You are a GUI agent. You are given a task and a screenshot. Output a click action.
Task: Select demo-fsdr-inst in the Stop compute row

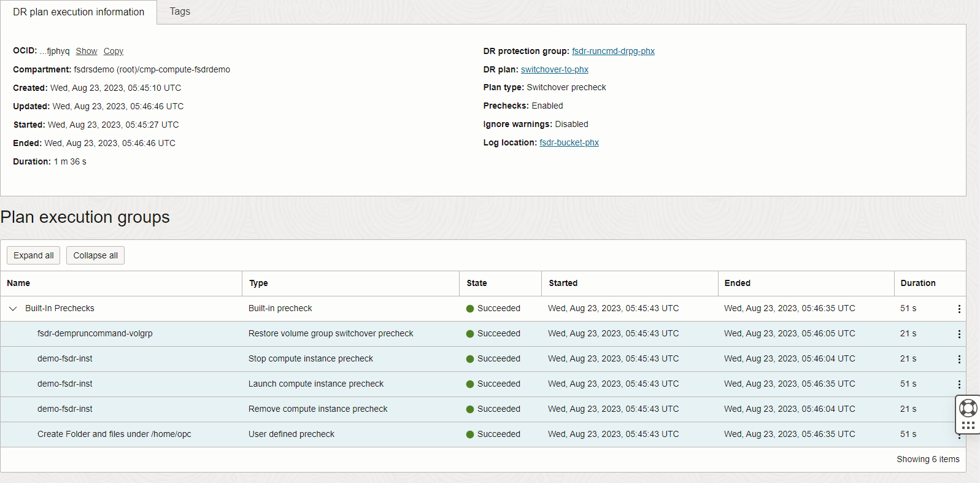[65, 358]
